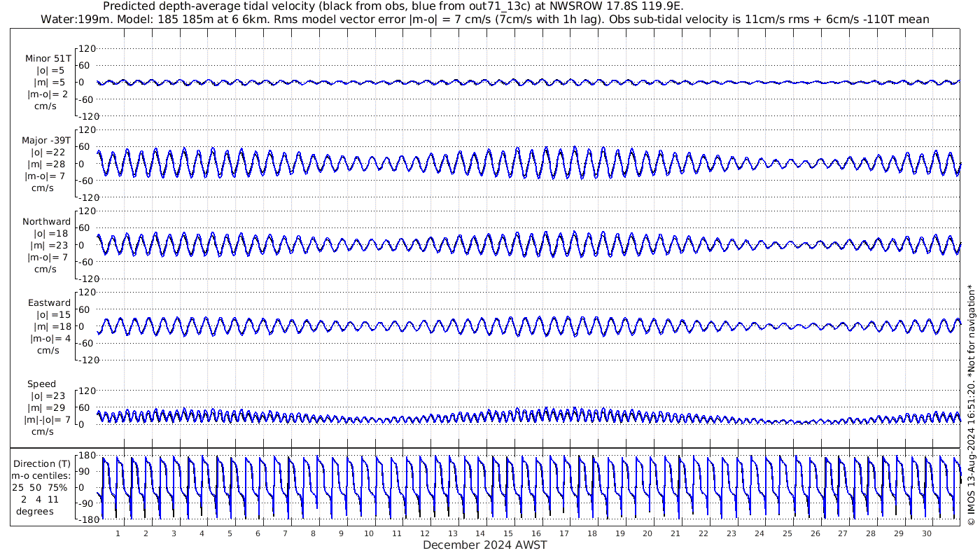Click the 'Speed' panel label
Viewport: 980px width, 560px height.
(x=42, y=384)
